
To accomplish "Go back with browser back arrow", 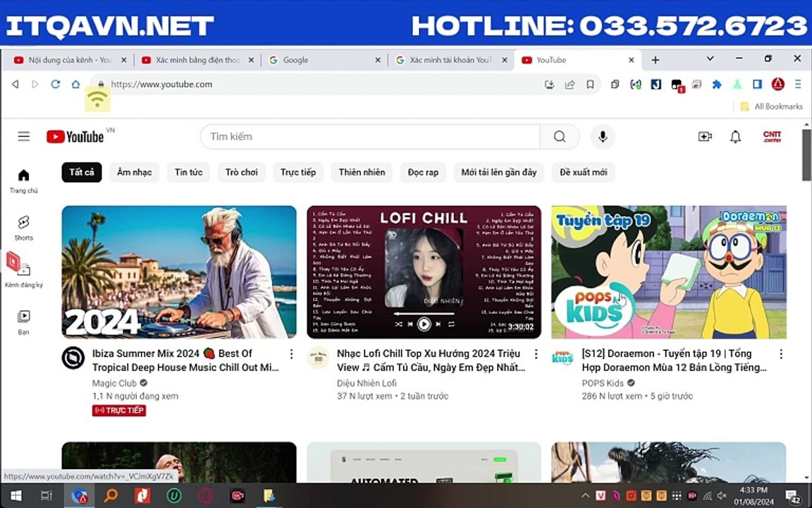I will [x=16, y=84].
